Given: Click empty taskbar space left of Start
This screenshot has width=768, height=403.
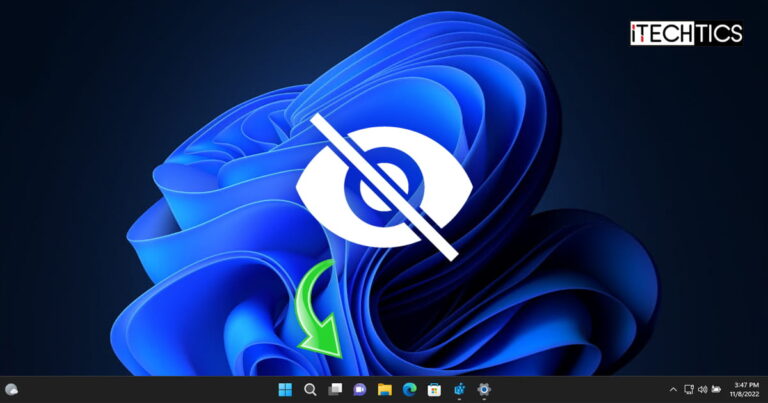Looking at the screenshot, I should click(x=150, y=389).
